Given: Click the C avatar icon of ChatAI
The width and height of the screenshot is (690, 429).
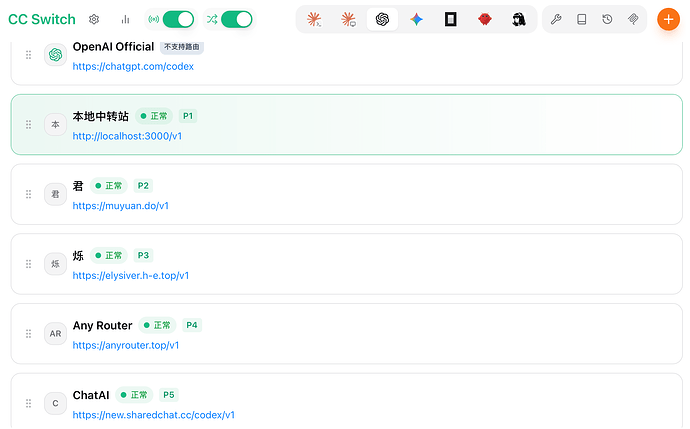Looking at the screenshot, I should click(55, 403).
